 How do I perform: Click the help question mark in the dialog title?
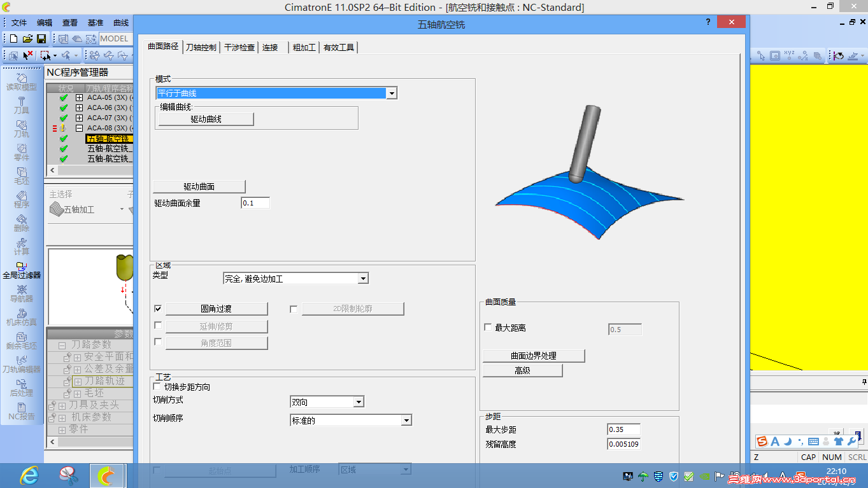coord(708,22)
